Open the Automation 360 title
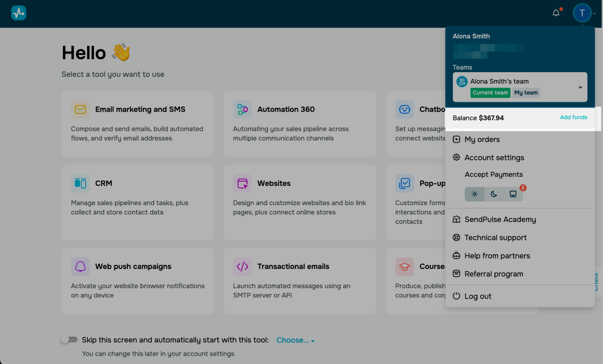Viewport: 603px width, 364px height. (286, 110)
